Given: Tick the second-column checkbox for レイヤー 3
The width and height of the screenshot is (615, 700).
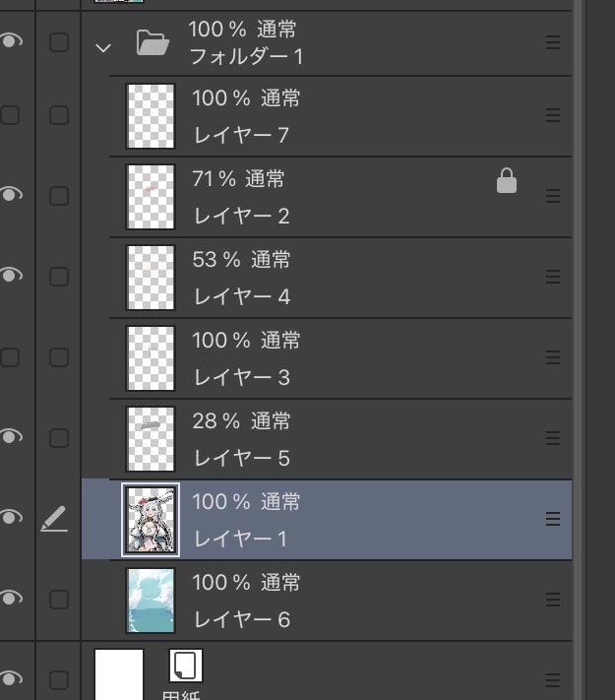Looking at the screenshot, I should (x=59, y=357).
